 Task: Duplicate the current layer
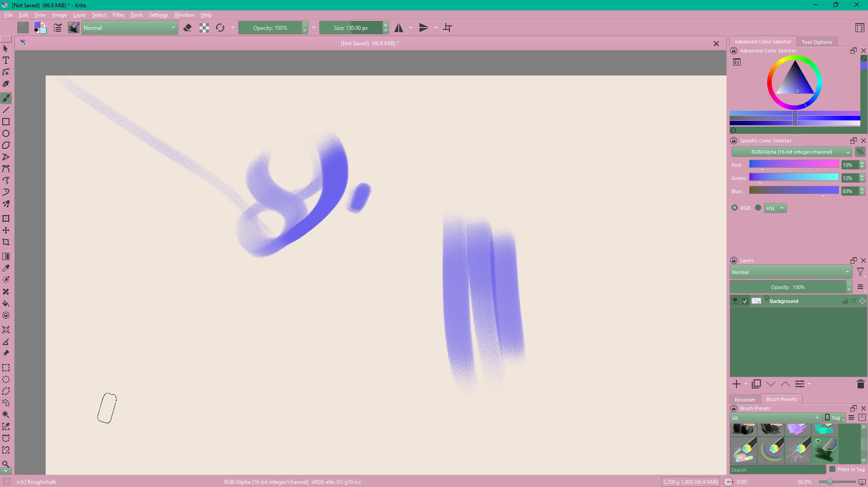pos(756,384)
